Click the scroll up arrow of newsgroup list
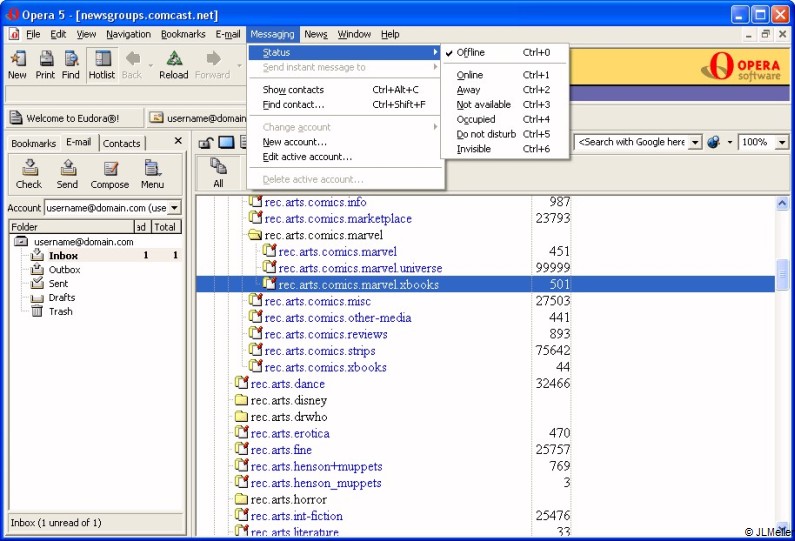The image size is (795, 541). [782, 204]
